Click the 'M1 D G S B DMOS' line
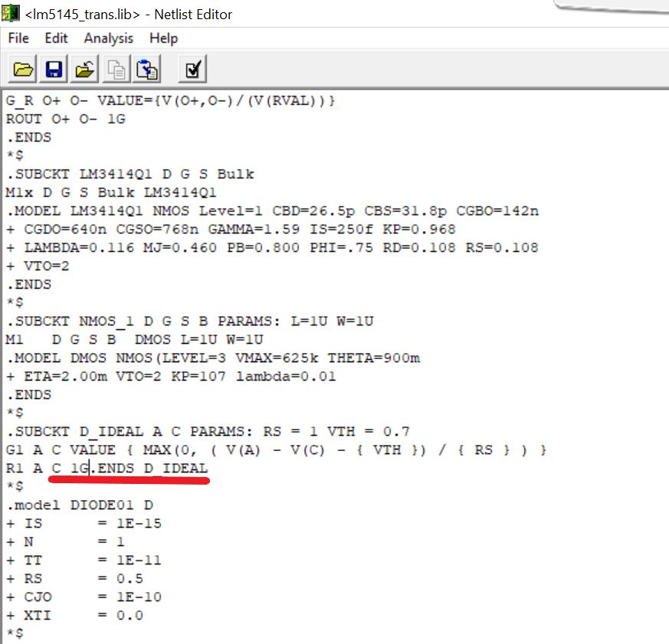Image resolution: width=669 pixels, height=644 pixels. [x=134, y=339]
